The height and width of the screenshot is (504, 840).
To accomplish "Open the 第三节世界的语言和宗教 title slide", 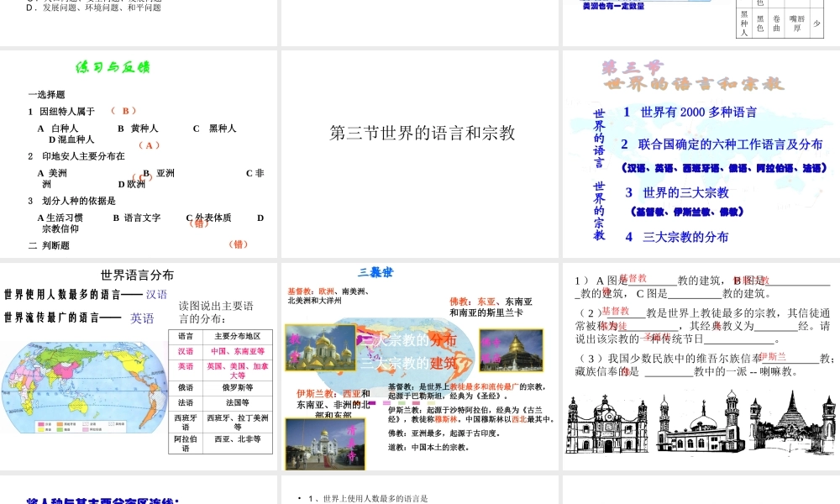I will [x=419, y=154].
